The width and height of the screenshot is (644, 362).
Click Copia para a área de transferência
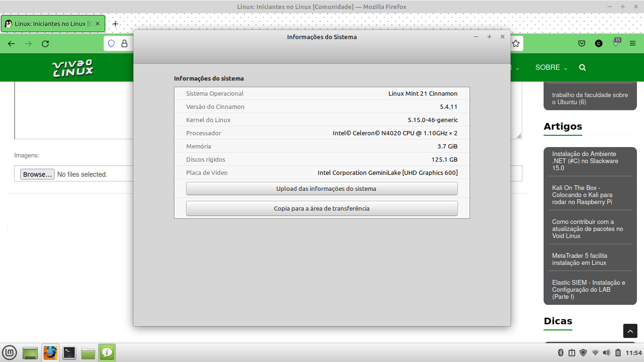[322, 208]
